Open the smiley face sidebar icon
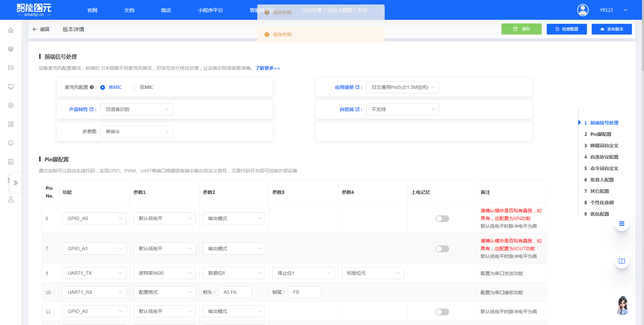 point(11,143)
